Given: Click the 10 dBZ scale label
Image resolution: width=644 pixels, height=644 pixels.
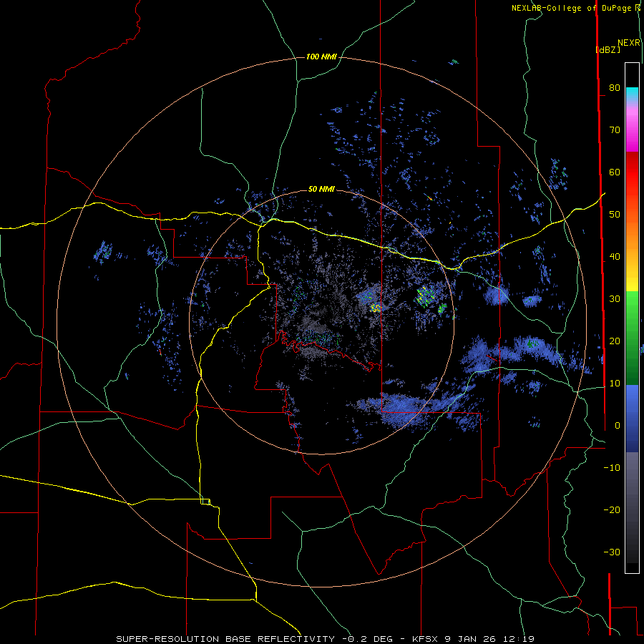Looking at the screenshot, I should 615,384.
